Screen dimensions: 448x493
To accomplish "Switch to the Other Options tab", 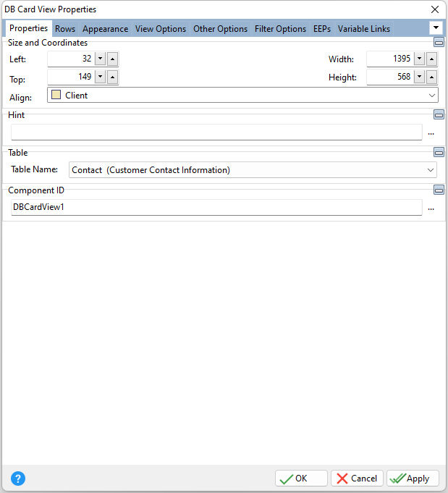I will pyautogui.click(x=221, y=29).
